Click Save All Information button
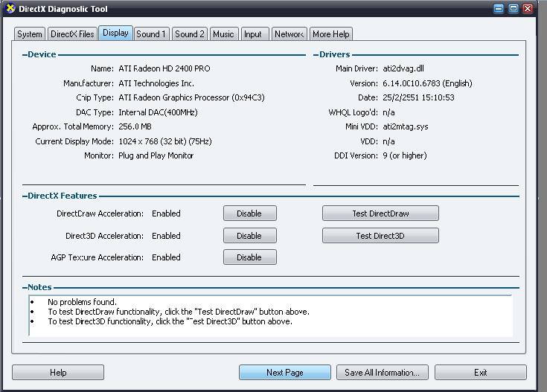 383,372
